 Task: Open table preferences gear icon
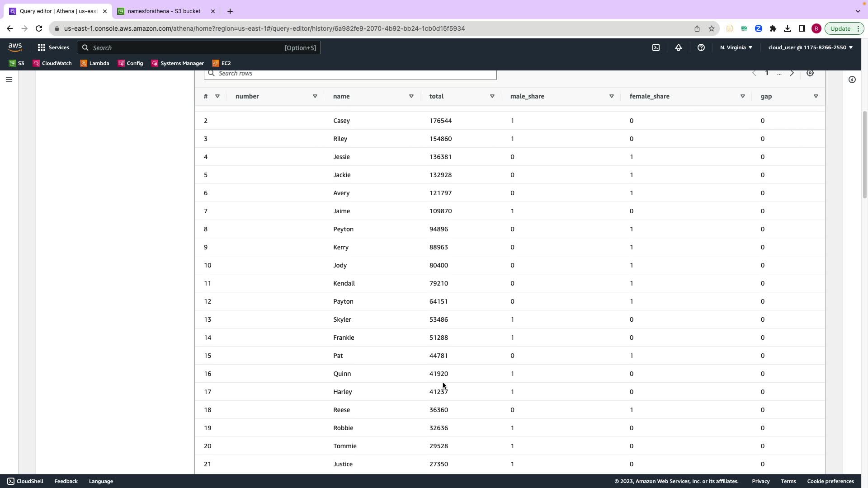tap(810, 73)
